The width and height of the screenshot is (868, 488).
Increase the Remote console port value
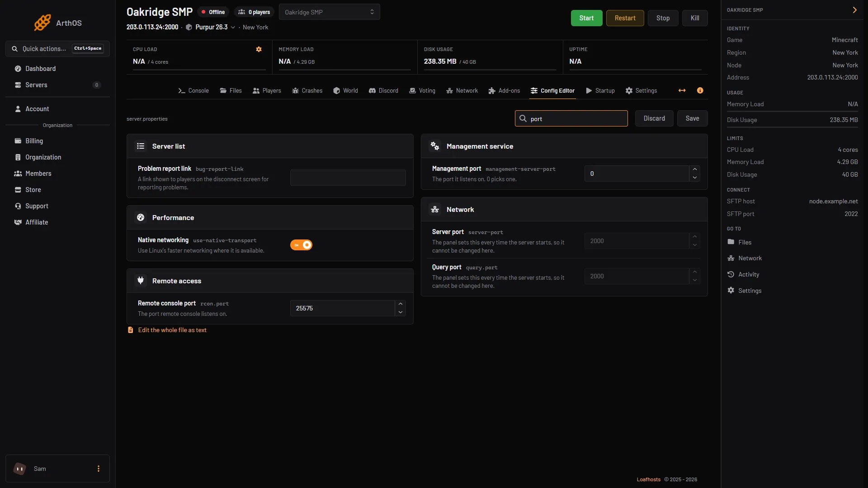tap(400, 304)
